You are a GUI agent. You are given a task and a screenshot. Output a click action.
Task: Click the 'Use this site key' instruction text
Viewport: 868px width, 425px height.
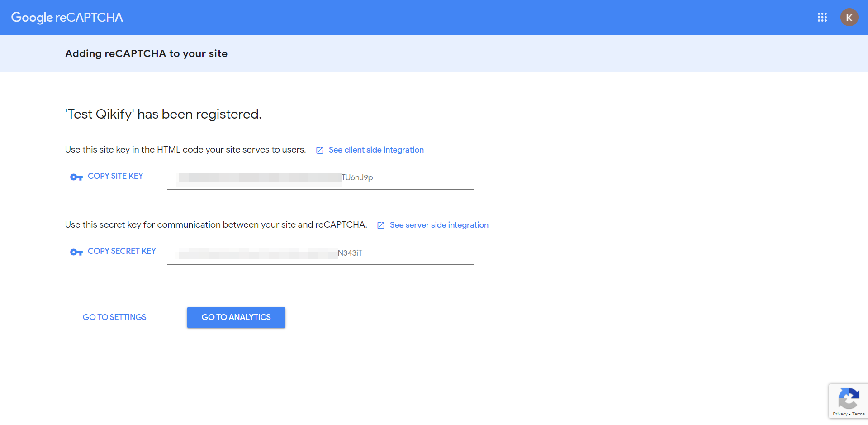pos(185,150)
